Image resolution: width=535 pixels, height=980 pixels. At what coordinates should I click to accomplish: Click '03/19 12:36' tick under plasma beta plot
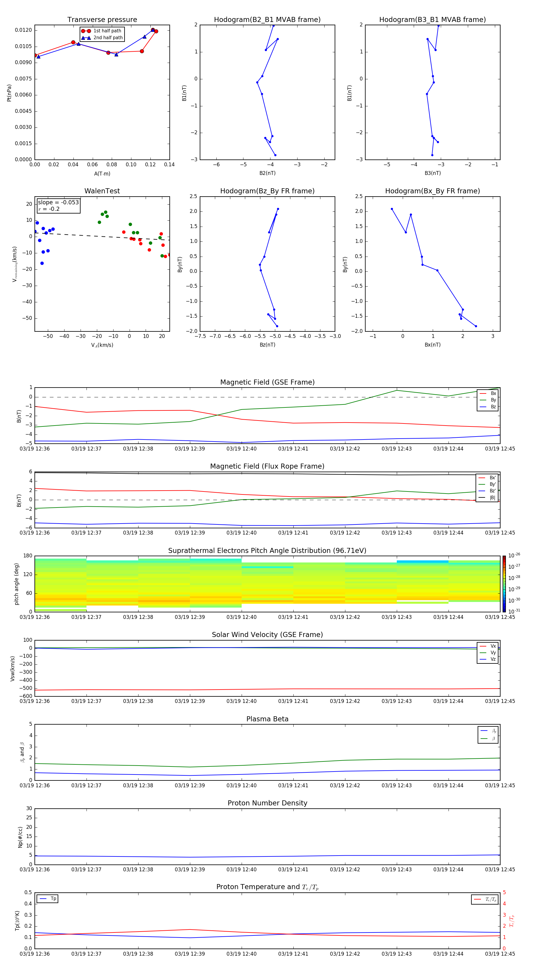tap(35, 785)
